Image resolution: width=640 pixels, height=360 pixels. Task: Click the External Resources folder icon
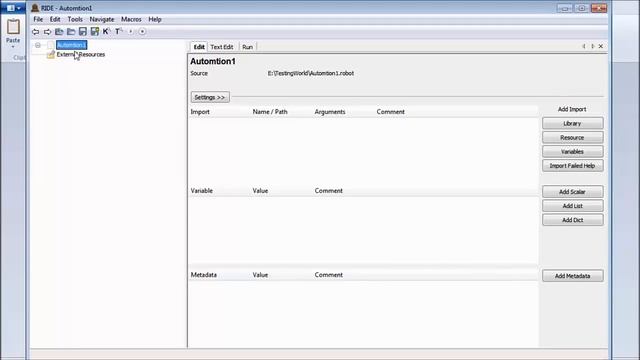point(51,54)
